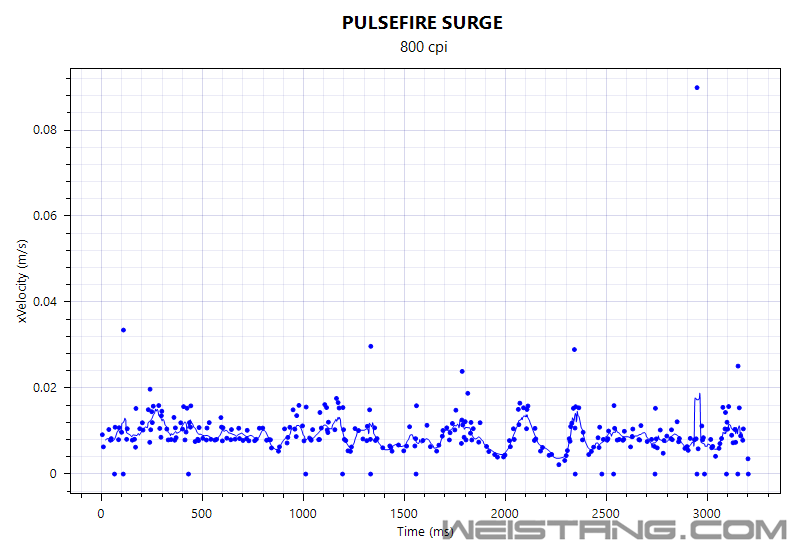Click the outlier point near 0.033 at 100 ms
800x553 pixels.
click(123, 330)
